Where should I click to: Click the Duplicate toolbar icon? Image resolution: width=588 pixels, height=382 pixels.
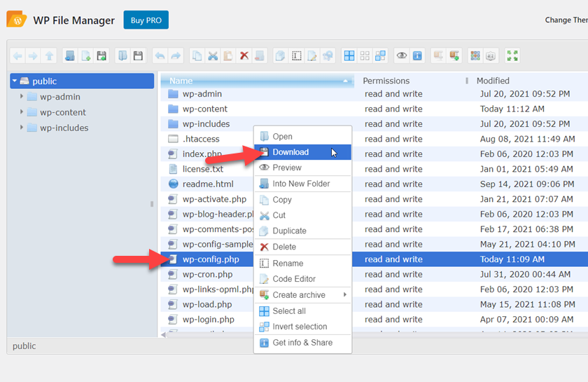281,56
